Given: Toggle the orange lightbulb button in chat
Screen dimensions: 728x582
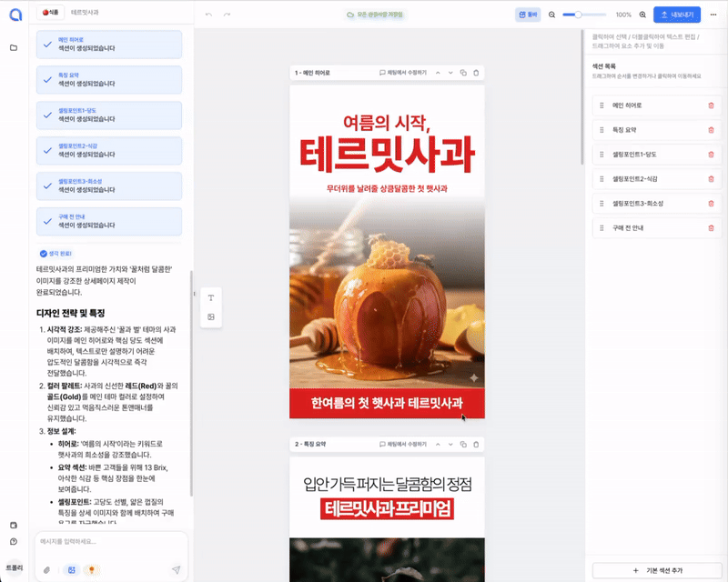Looking at the screenshot, I should point(90,569).
